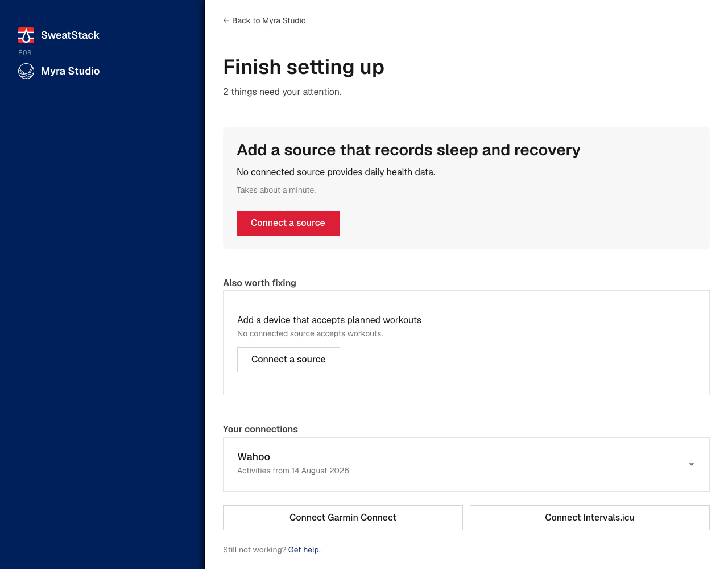Click the "FOR" label in the sidebar
728x569 pixels.
(25, 53)
